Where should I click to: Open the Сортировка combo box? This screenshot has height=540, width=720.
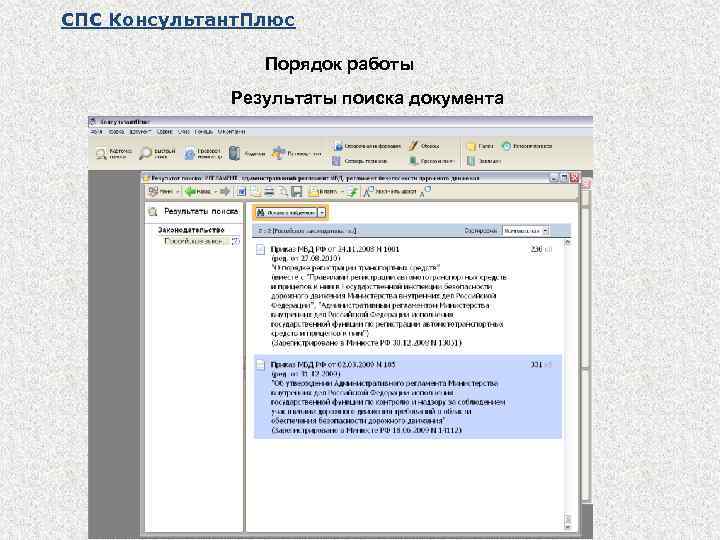525,231
